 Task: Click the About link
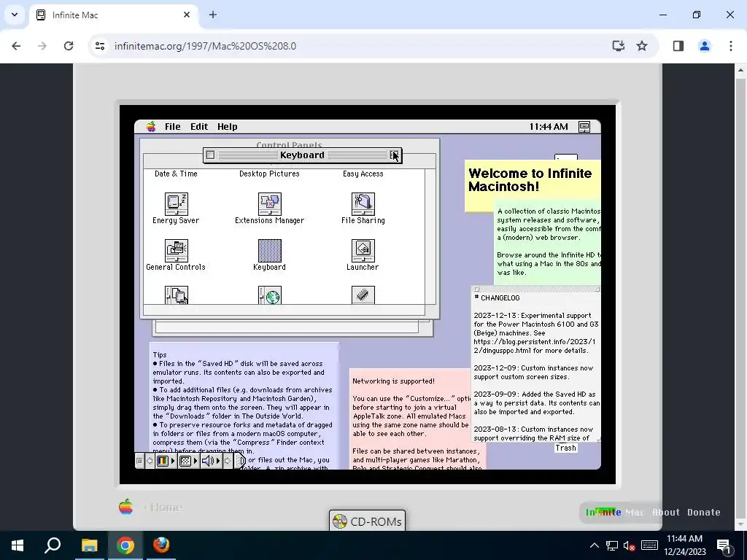[x=666, y=513]
